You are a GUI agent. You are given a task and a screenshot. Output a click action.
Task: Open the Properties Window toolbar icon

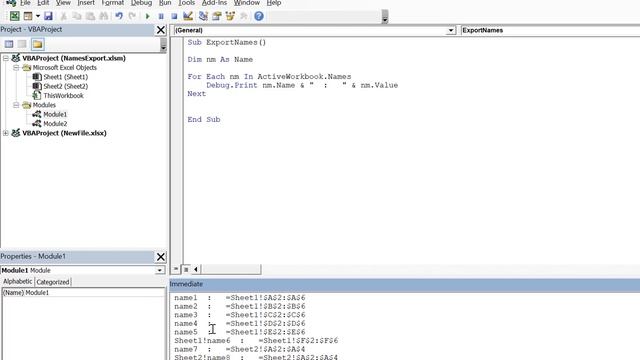pos(217,16)
